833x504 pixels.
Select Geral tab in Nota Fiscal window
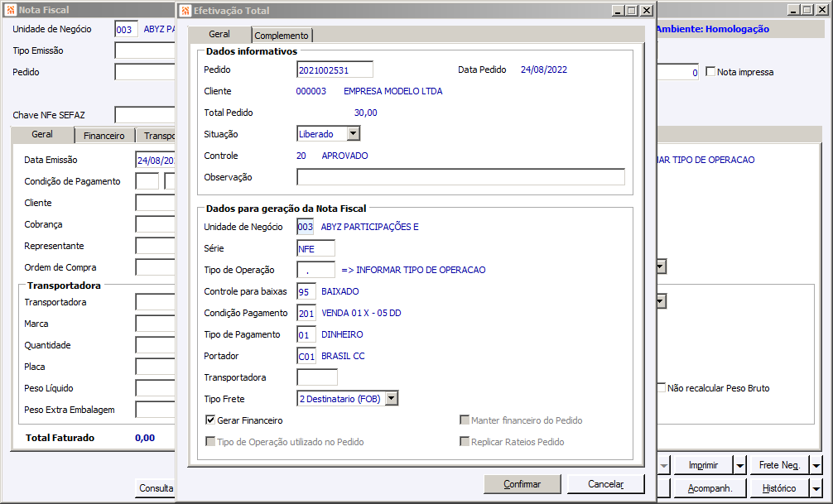pos(42,134)
